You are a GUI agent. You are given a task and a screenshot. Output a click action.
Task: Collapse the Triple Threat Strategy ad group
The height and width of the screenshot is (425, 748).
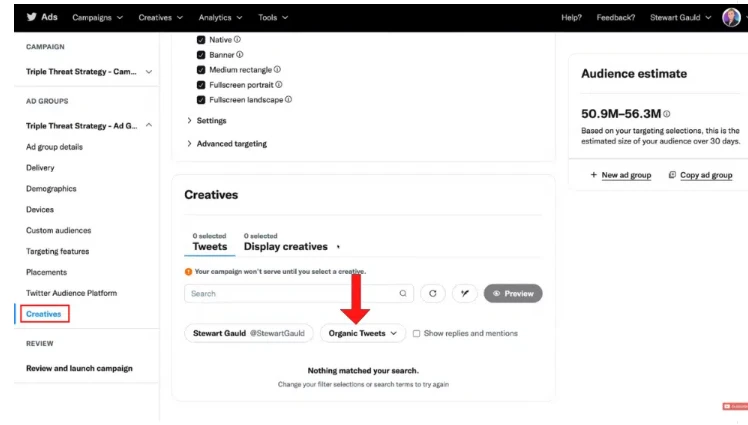[x=149, y=125]
